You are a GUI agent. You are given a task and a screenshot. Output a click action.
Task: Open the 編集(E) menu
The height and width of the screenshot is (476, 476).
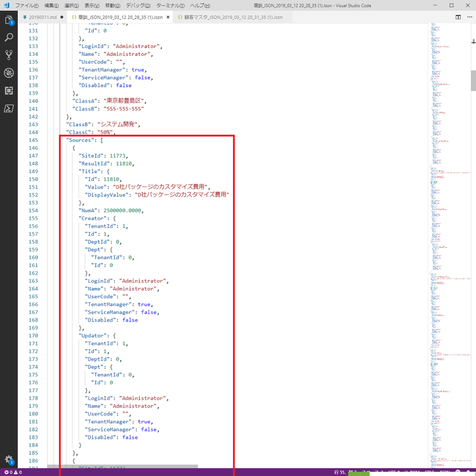(51, 6)
